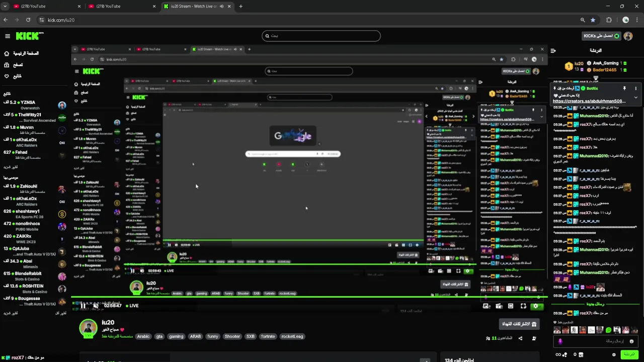The width and height of the screenshot is (644, 362).
Task: Open browser extensions puzzle icon
Action: pyautogui.click(x=609, y=20)
